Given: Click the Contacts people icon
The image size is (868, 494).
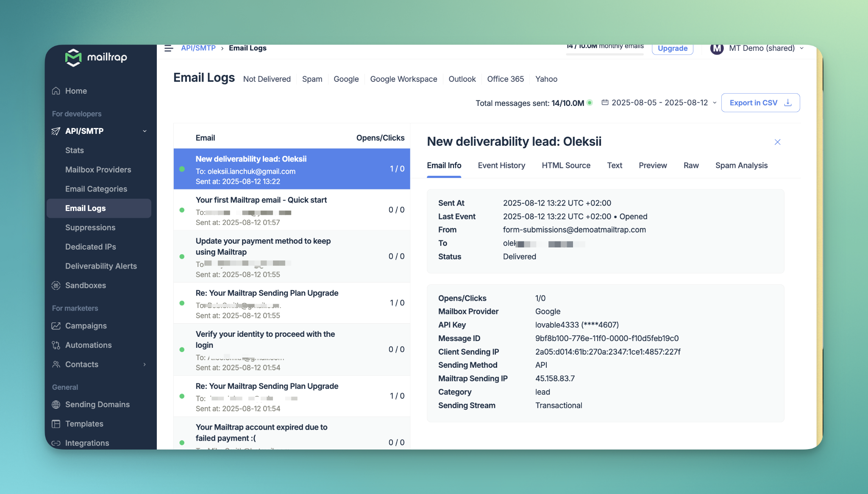Looking at the screenshot, I should [56, 364].
